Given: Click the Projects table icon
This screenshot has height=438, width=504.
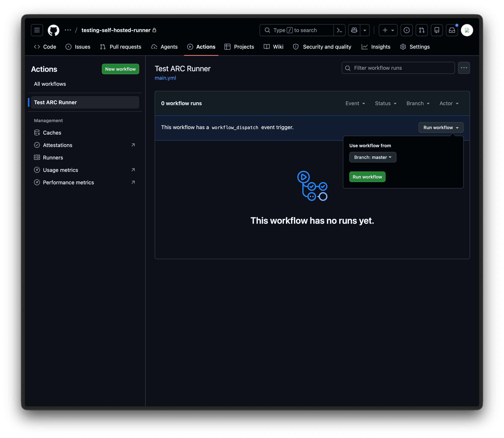Looking at the screenshot, I should (227, 47).
